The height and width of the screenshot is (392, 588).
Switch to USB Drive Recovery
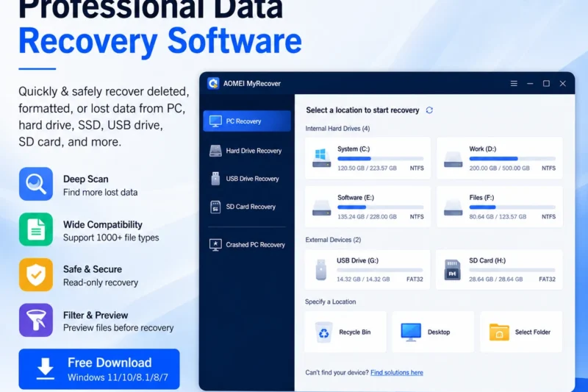(x=247, y=179)
